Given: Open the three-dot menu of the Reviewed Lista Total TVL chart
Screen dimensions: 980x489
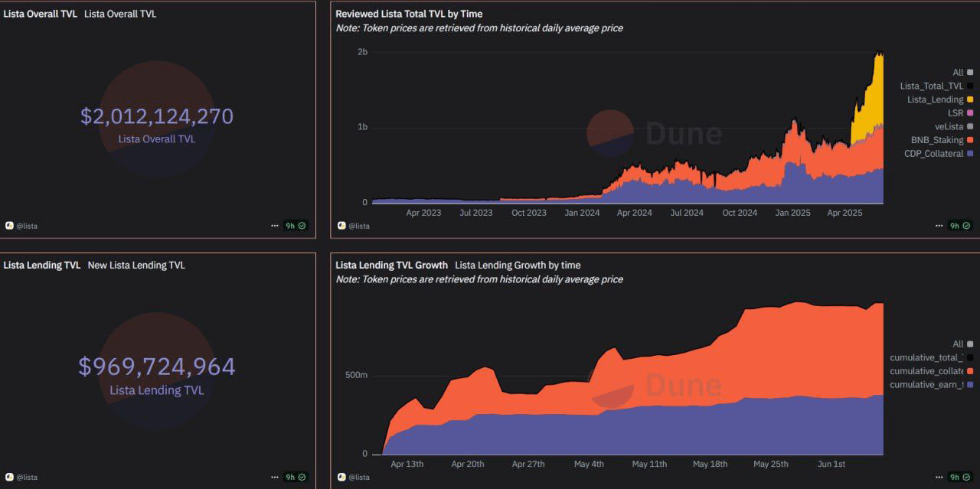Looking at the screenshot, I should pyautogui.click(x=939, y=226).
